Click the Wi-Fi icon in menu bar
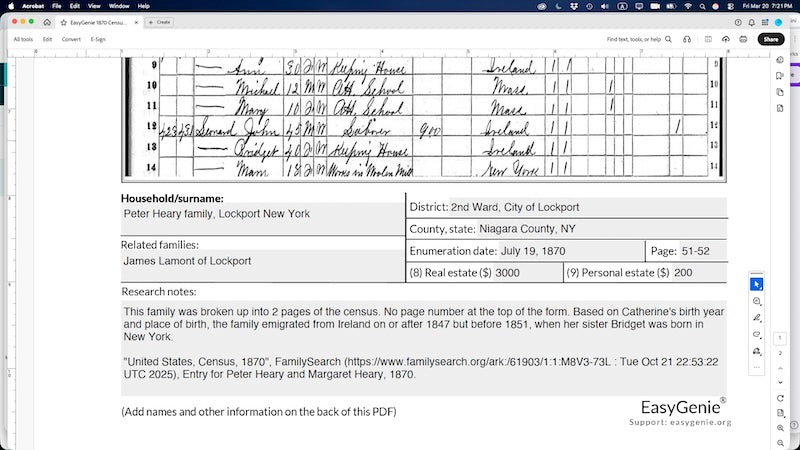The width and height of the screenshot is (800, 450). click(x=688, y=6)
